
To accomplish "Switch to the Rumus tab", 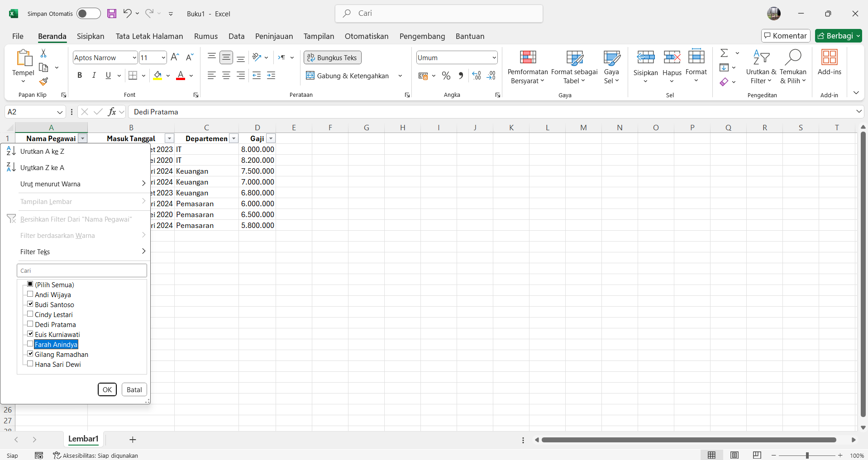I will [206, 36].
